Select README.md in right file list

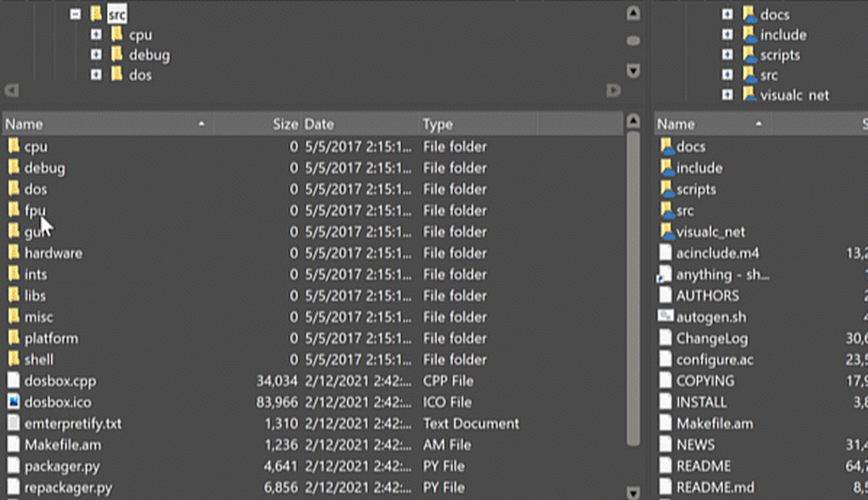[x=714, y=487]
